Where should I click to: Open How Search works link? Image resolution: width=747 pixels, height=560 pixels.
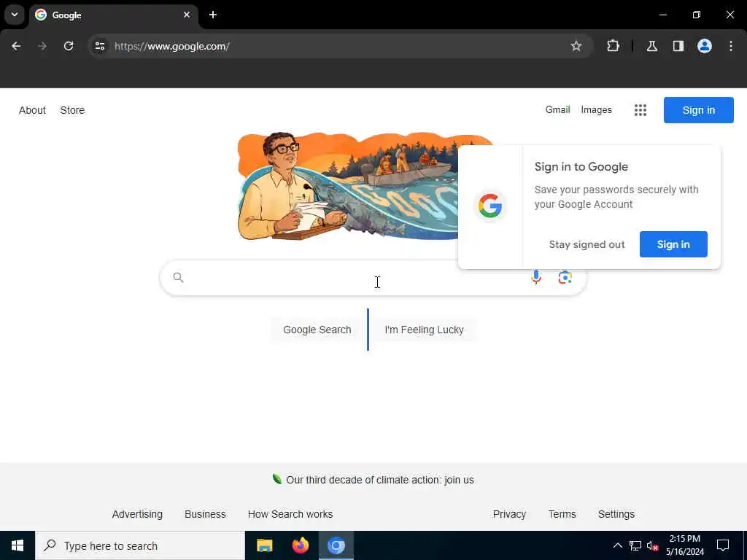290,514
